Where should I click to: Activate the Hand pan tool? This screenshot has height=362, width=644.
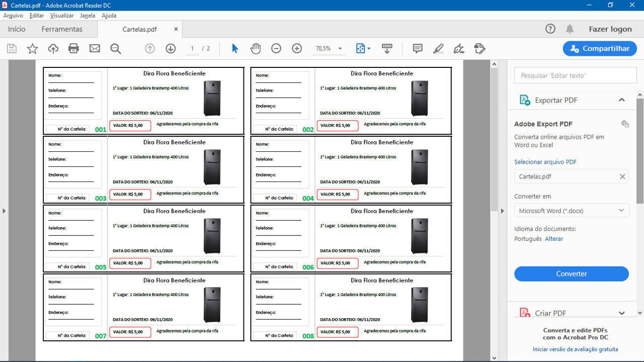click(x=256, y=48)
